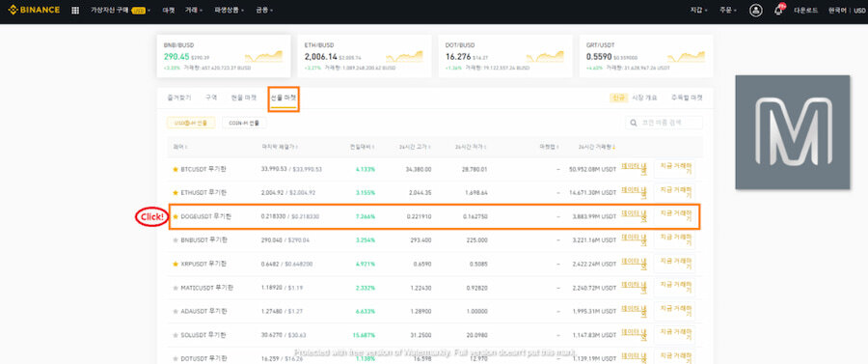Switch to the 즐겨찾기 tab

(178, 98)
